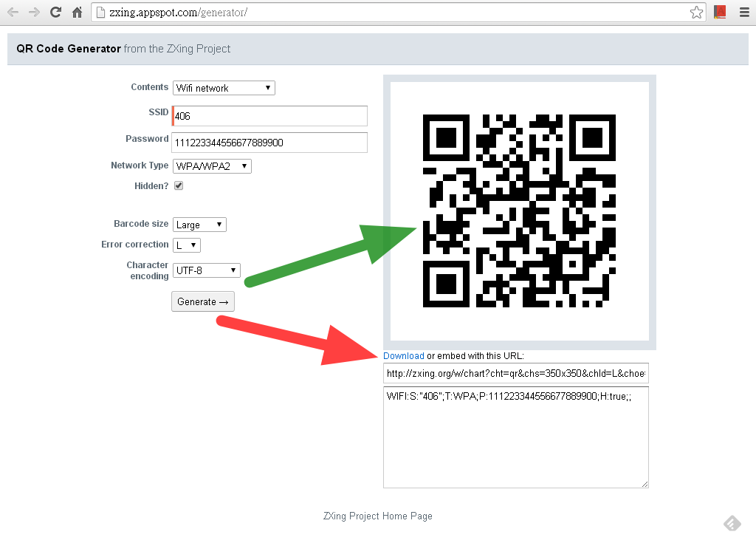
Task: Click into the SSID field containing 406
Action: tap(269, 116)
